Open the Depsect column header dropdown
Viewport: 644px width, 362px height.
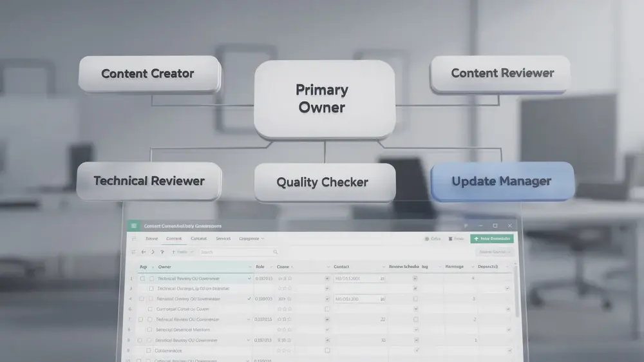507,267
